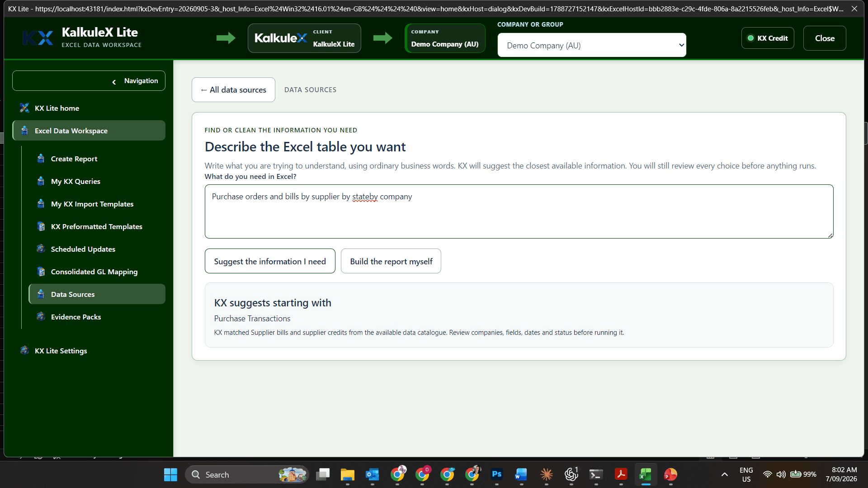The height and width of the screenshot is (488, 868).
Task: Show hidden system tray icons
Action: coord(725,474)
